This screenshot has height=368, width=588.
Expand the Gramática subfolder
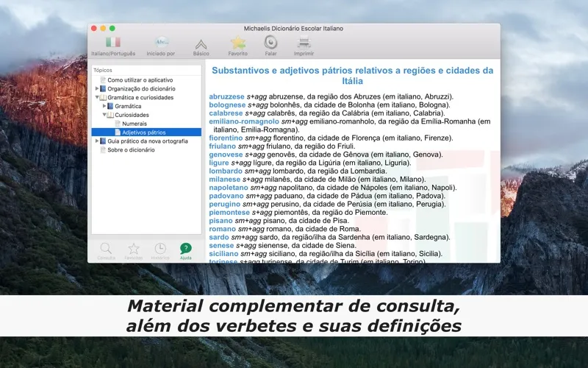click(104, 106)
